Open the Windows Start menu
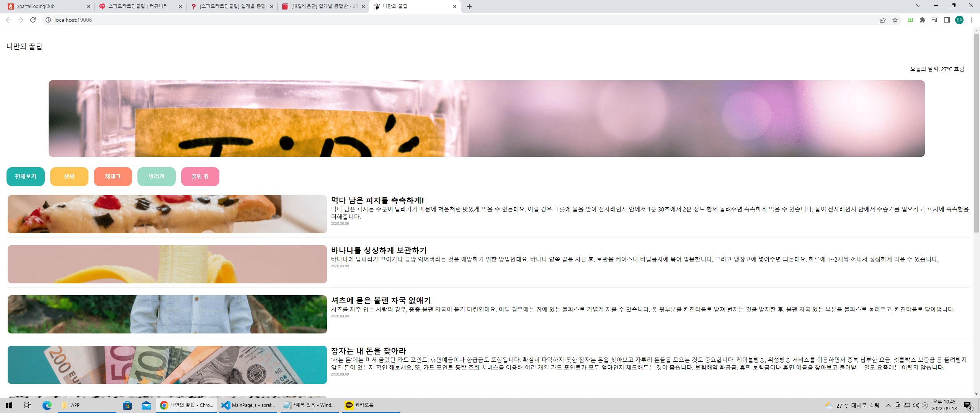 (x=9, y=405)
